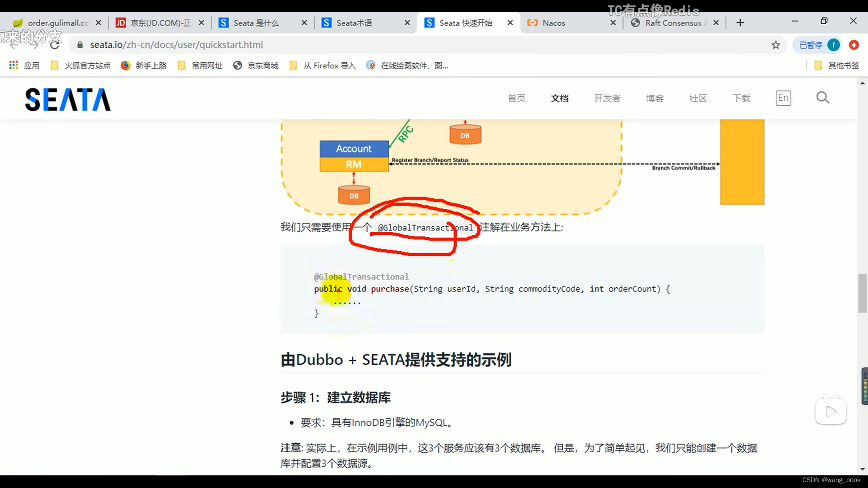Open 文档 in site navigation

560,98
